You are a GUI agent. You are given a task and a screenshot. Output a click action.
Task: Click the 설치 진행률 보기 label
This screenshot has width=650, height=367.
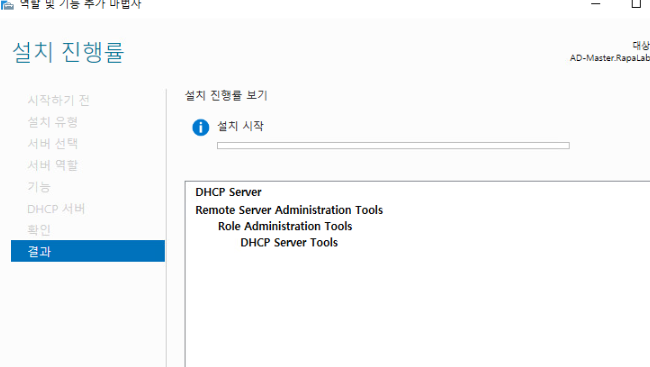pos(226,95)
